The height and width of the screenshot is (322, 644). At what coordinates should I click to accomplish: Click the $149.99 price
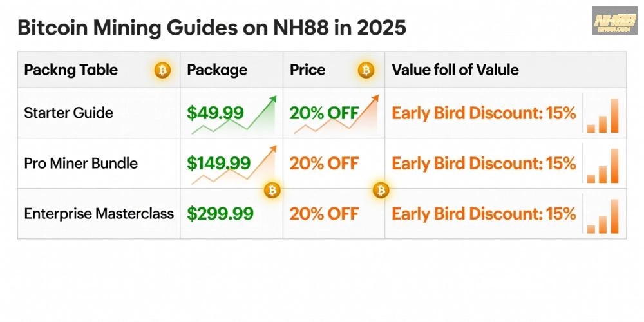pyautogui.click(x=219, y=164)
